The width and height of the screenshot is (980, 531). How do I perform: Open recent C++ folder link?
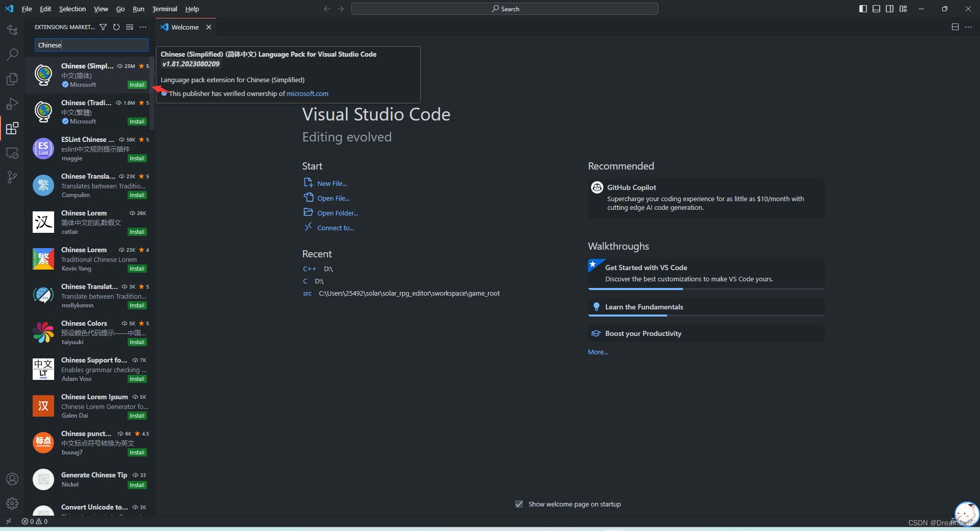[309, 269]
